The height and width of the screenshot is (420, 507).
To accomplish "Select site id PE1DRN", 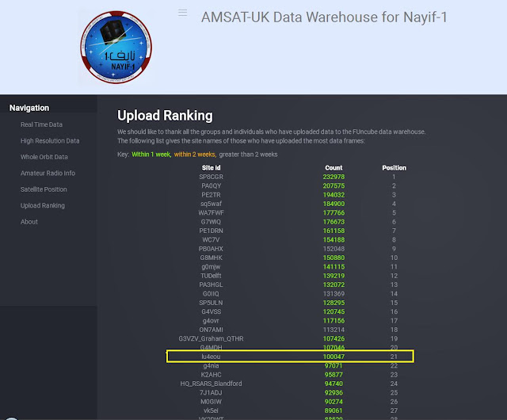I will (x=212, y=231).
